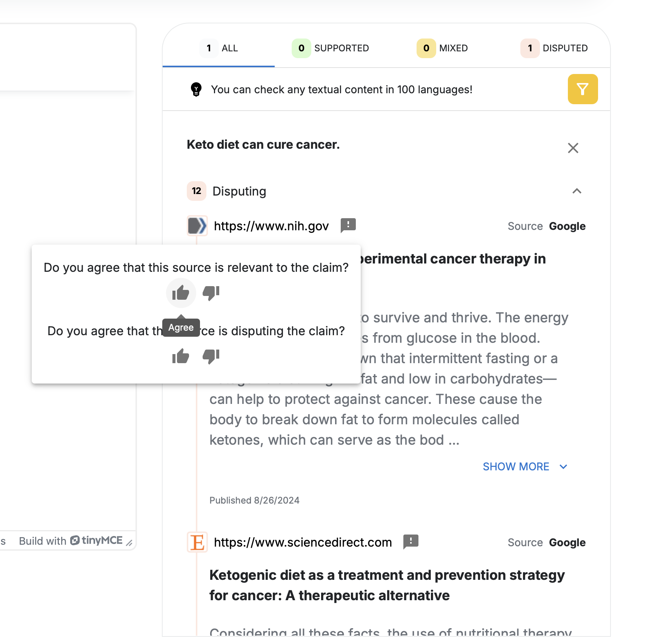The height and width of the screenshot is (644, 649).
Task: Click the ScienceDirect Elsevier favicon
Action: (197, 542)
